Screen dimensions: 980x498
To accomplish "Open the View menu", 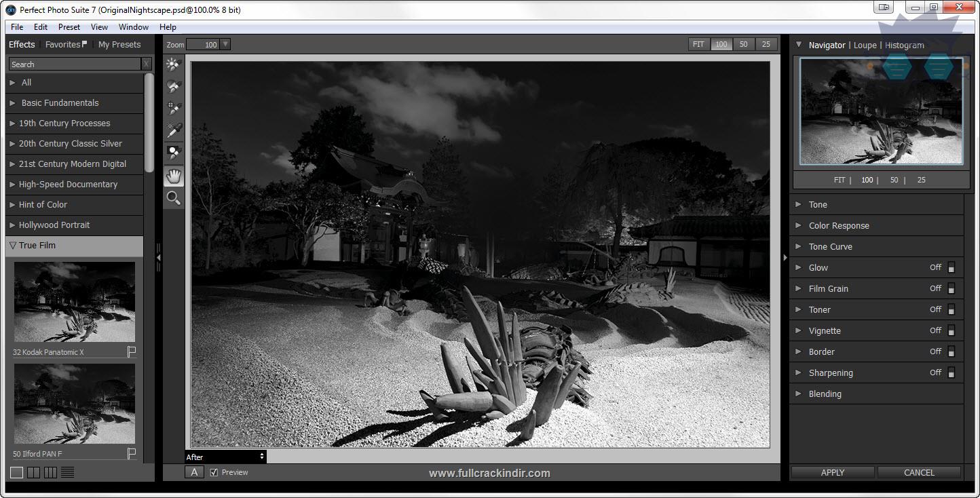I will tap(99, 27).
